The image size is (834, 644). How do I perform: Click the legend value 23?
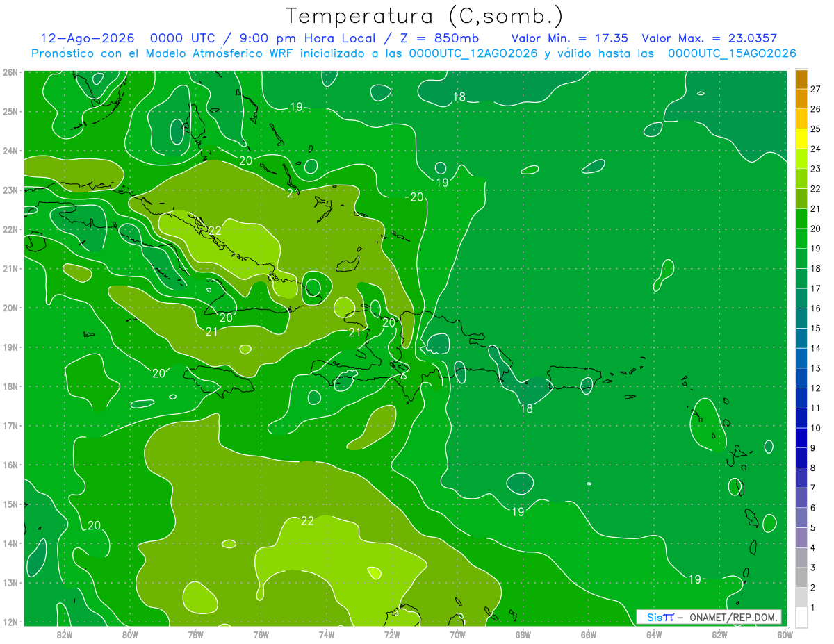tap(815, 169)
